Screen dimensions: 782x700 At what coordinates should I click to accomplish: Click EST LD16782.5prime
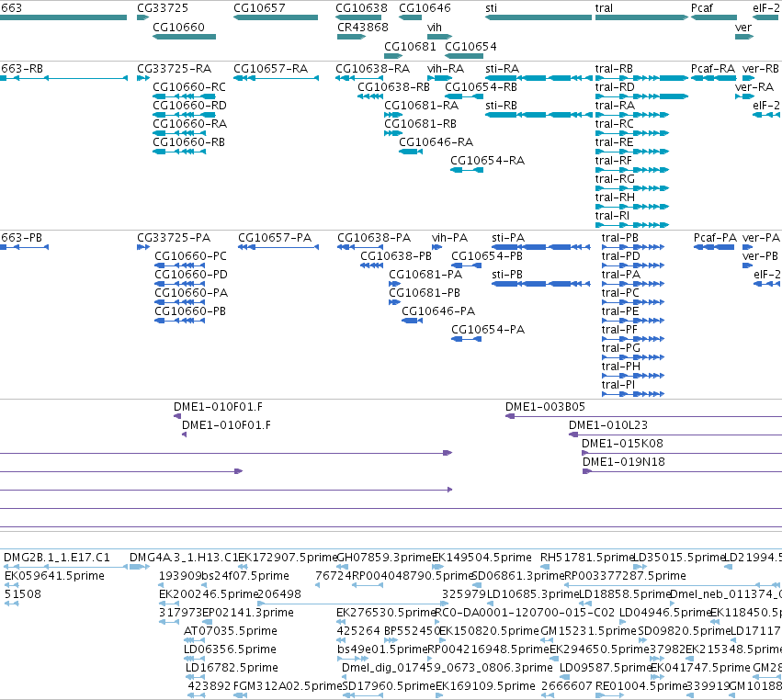(232, 668)
